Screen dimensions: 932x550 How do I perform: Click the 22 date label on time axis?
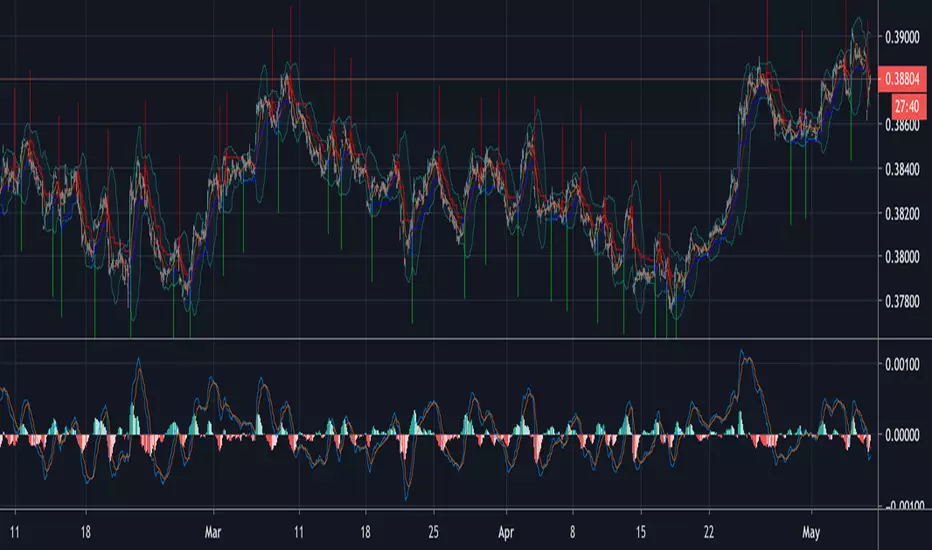709,532
